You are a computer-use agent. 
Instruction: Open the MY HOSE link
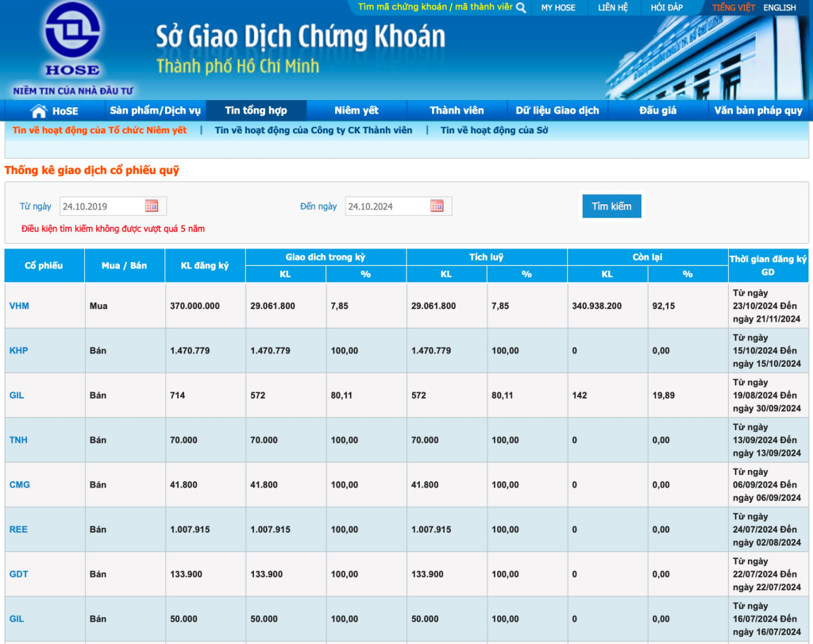pyautogui.click(x=558, y=8)
